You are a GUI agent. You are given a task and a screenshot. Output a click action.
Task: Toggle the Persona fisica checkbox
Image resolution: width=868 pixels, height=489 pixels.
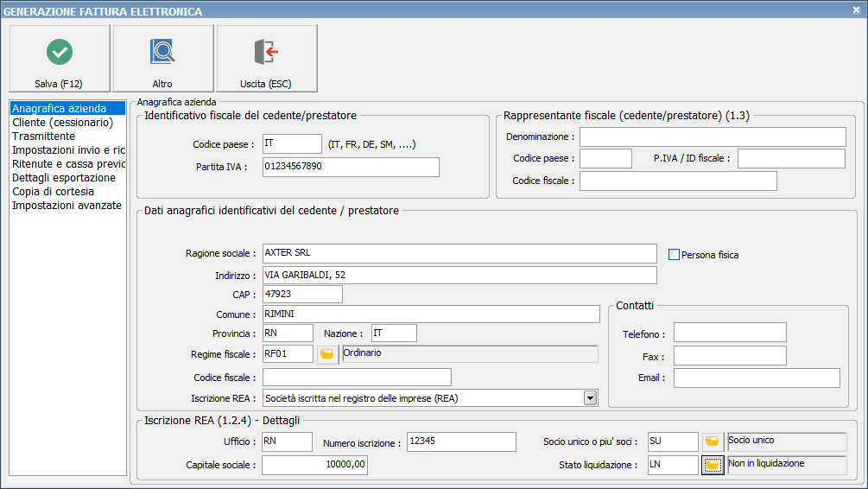click(x=674, y=255)
